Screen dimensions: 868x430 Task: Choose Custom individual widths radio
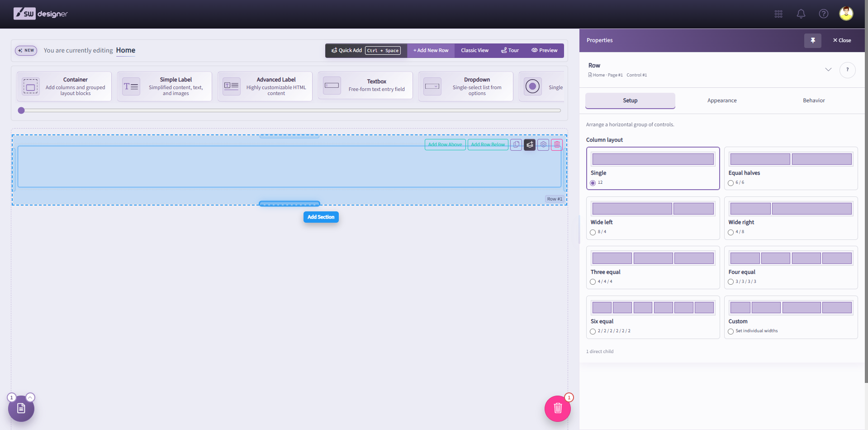[730, 331]
